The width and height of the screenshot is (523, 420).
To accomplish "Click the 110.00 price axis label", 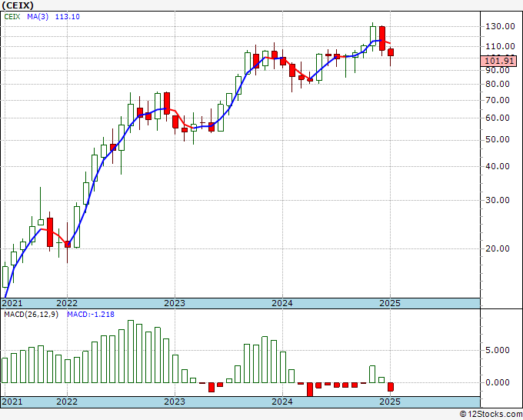I will click(500, 46).
